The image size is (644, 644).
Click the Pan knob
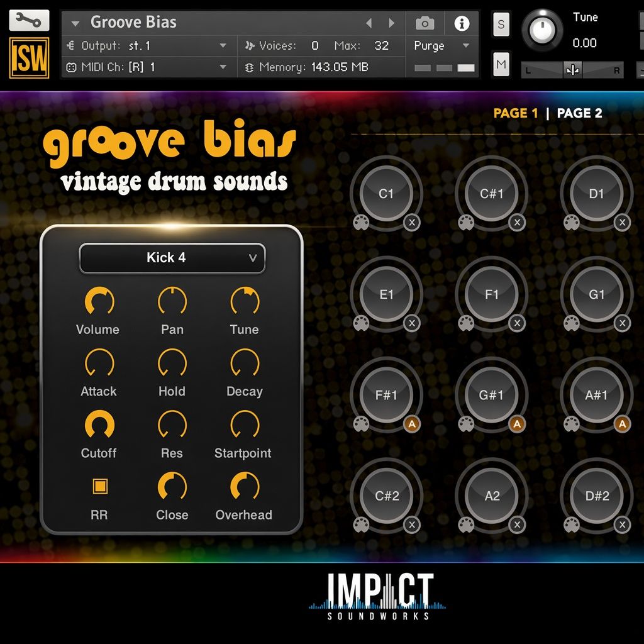(x=172, y=301)
